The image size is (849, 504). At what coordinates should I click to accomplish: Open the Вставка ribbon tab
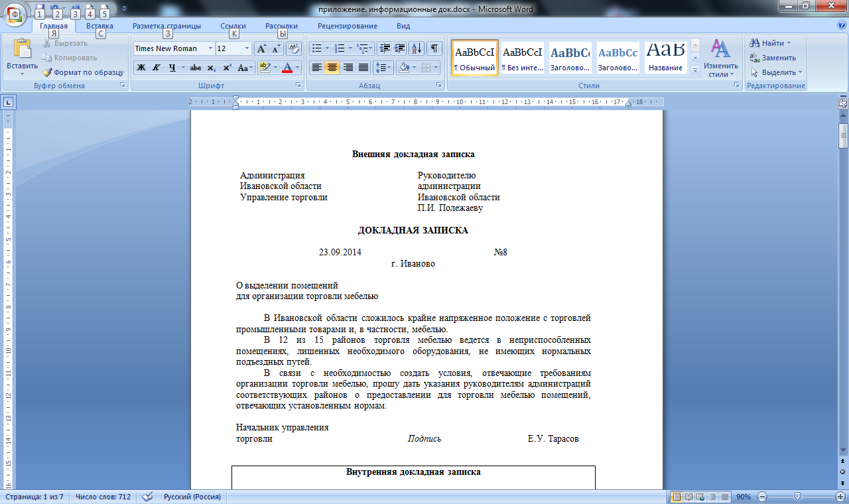coord(99,26)
